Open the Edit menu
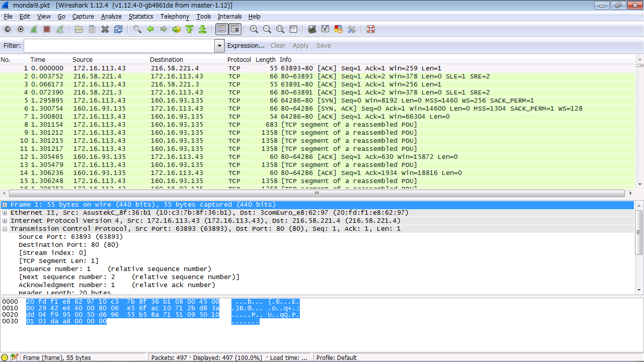Viewport: 644px width, 362px height. tap(25, 17)
